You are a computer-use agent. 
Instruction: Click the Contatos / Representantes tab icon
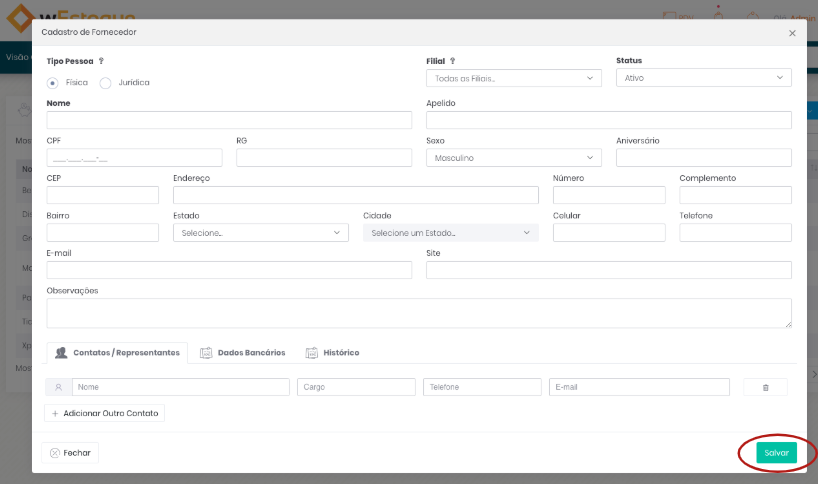click(x=61, y=353)
